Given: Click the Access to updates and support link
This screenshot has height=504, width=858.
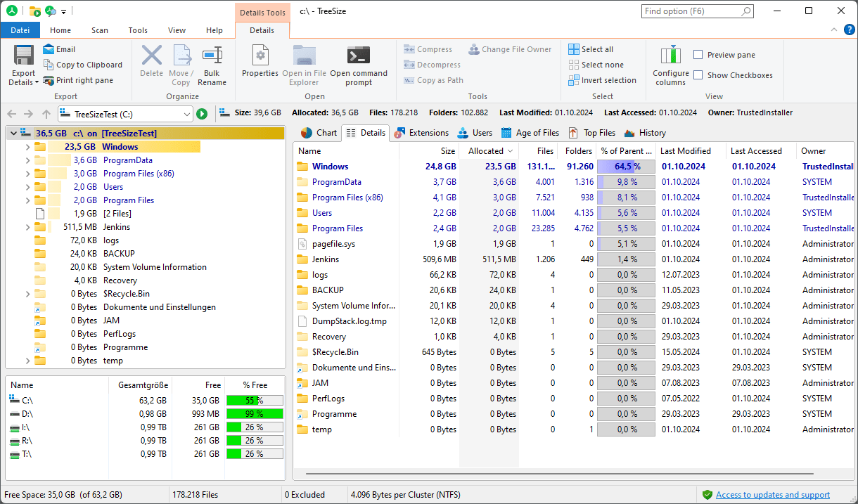Looking at the screenshot, I should click(x=774, y=494).
